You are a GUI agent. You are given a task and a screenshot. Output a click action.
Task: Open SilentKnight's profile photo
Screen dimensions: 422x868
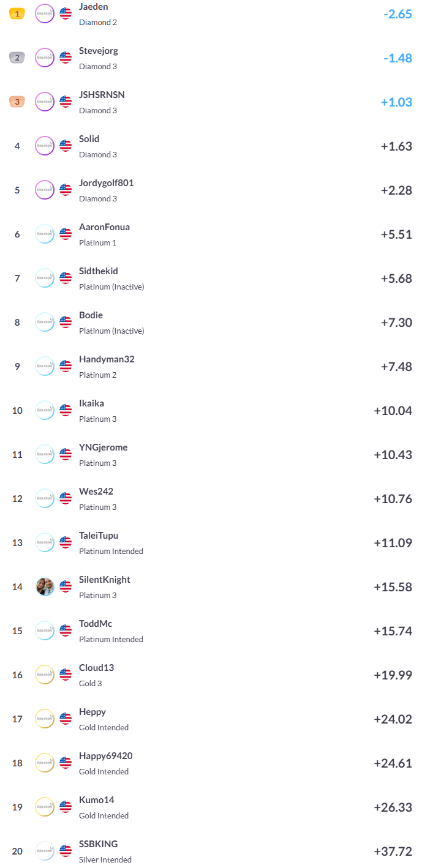point(45,586)
